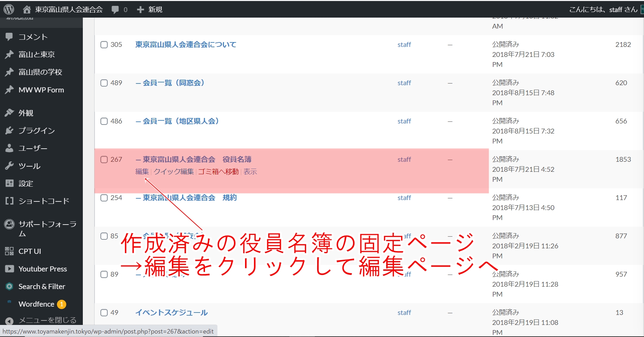The width and height of the screenshot is (644, 337).
Task: Check the box for page 49
Action: click(x=104, y=313)
